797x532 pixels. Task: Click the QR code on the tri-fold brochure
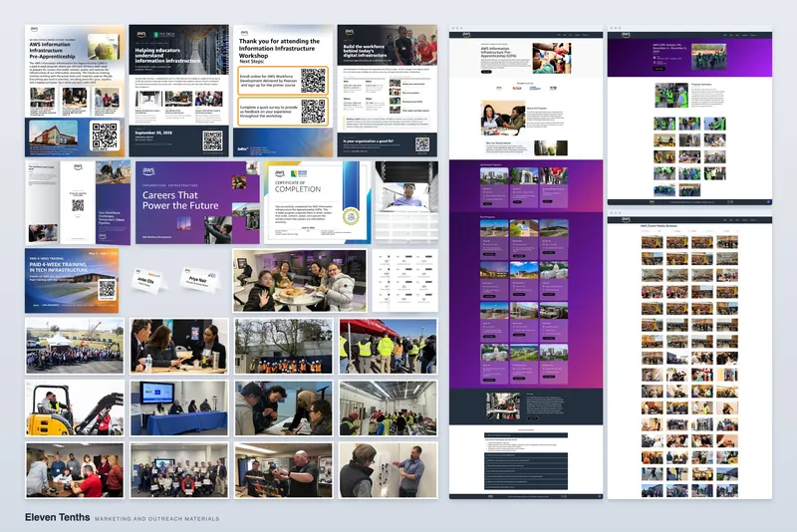tap(78, 205)
